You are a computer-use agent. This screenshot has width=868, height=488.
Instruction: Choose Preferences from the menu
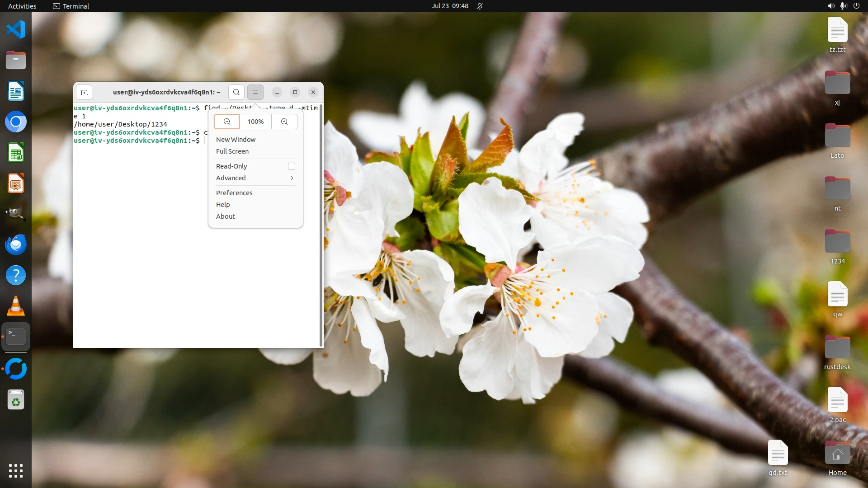click(234, 193)
